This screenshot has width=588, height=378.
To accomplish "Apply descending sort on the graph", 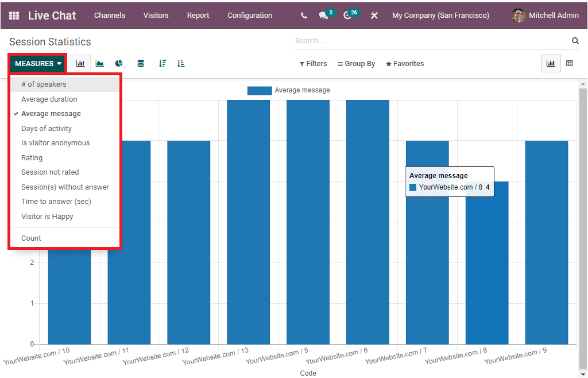I will 161,63.
